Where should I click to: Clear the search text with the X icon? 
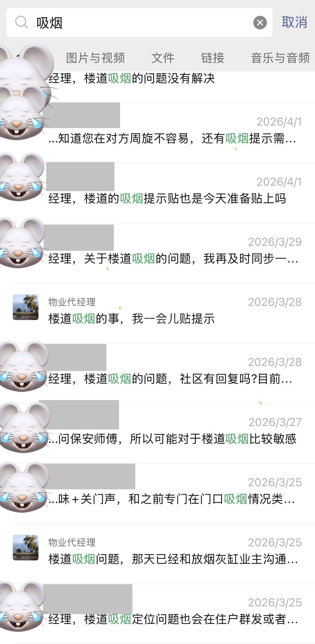[x=260, y=22]
